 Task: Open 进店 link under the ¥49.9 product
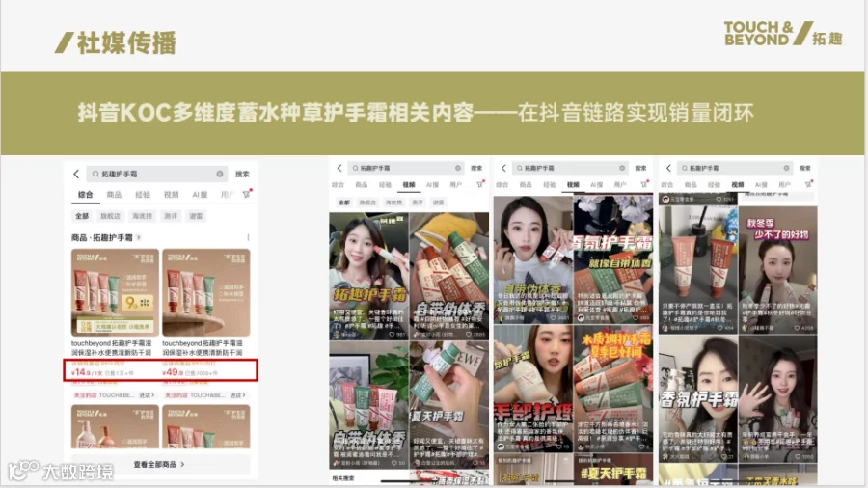[x=238, y=395]
